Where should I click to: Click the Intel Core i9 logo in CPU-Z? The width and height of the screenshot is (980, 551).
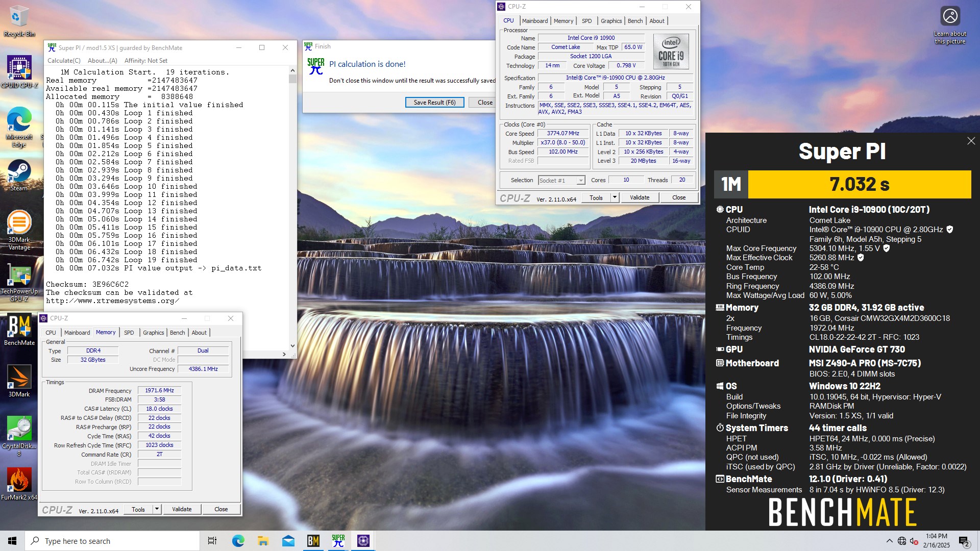point(671,52)
